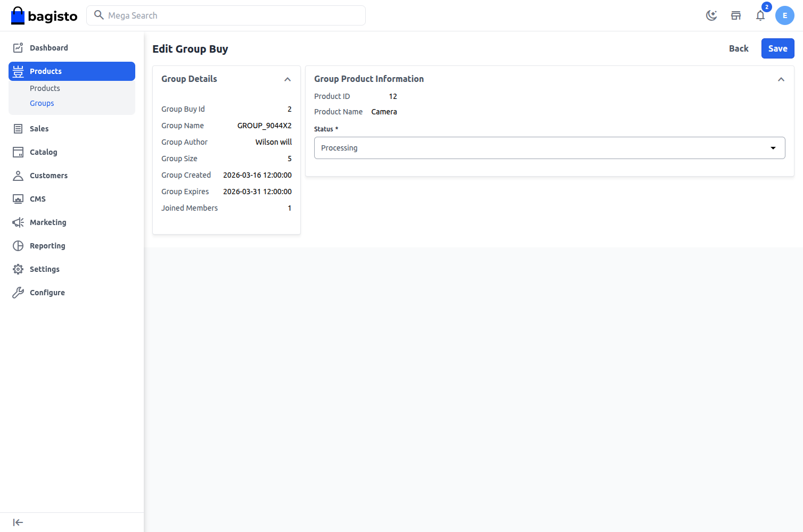Select the Marketing megaphone icon

[18, 222]
